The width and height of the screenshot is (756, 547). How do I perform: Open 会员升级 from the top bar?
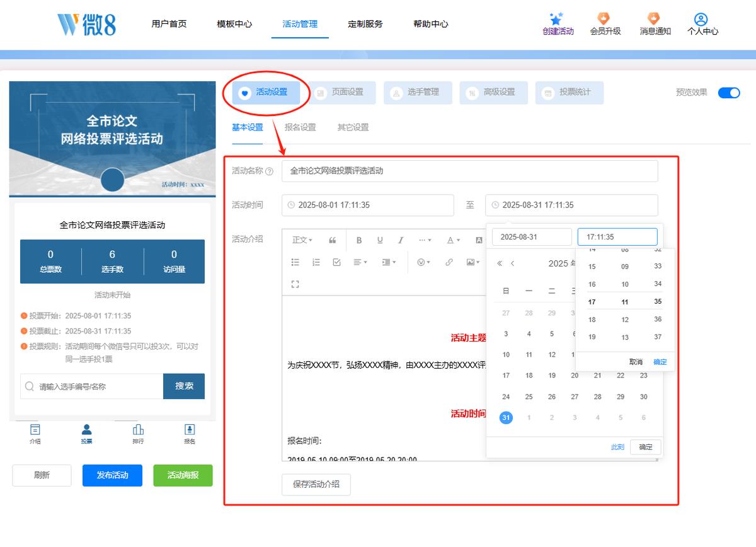605,25
